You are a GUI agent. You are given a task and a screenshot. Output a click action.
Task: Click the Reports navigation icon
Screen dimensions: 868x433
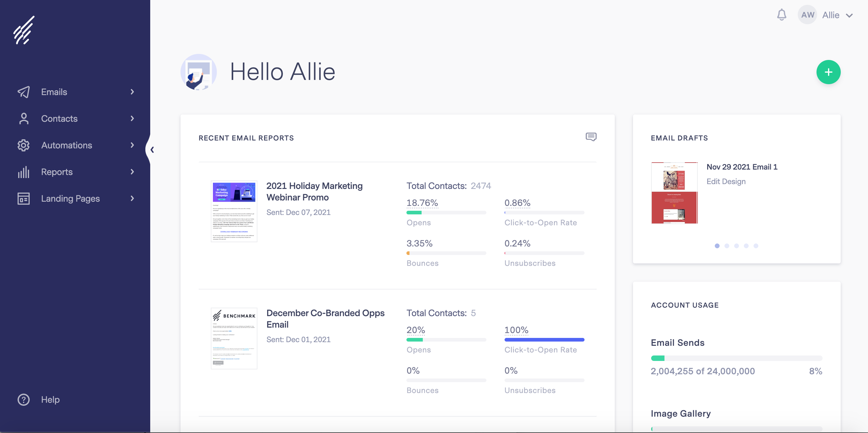coord(24,171)
